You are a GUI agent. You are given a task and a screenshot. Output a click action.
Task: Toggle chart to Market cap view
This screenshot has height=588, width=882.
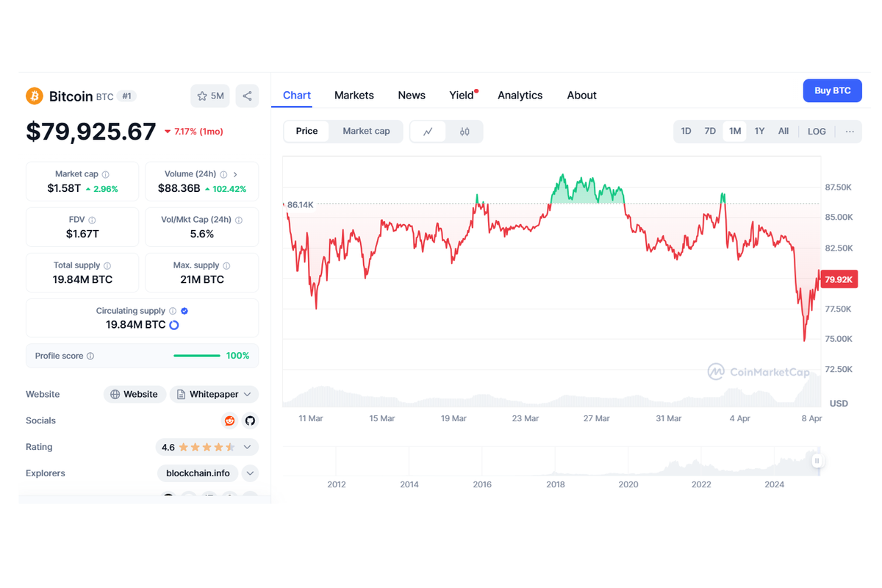(x=366, y=131)
